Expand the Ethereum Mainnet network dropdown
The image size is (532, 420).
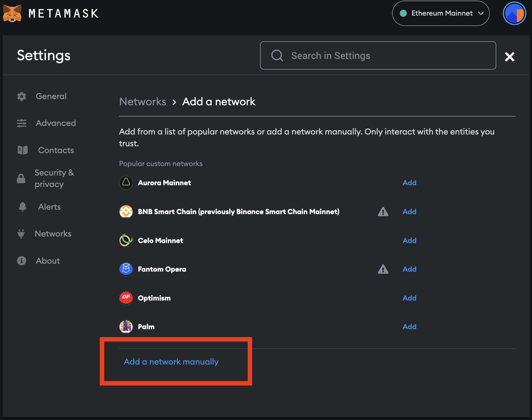tap(440, 13)
